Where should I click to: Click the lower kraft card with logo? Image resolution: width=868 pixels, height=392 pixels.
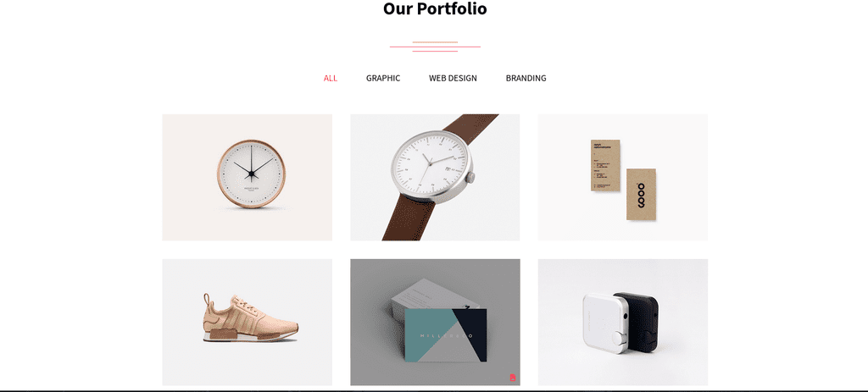tap(641, 194)
